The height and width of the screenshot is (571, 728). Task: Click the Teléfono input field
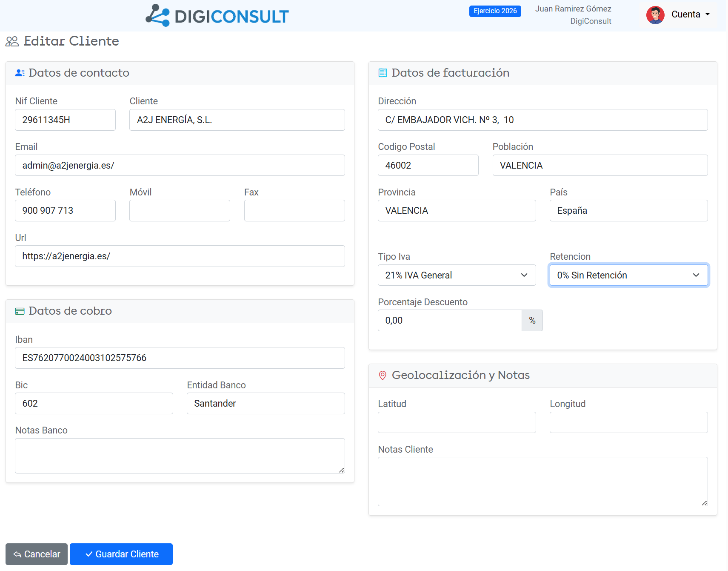(65, 211)
